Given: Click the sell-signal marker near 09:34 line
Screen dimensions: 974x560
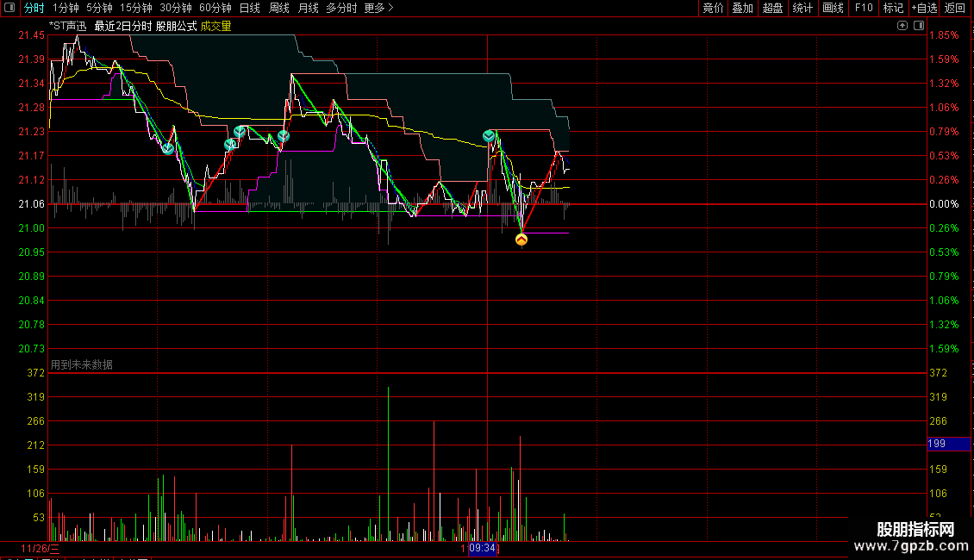Looking at the screenshot, I should point(489,136).
